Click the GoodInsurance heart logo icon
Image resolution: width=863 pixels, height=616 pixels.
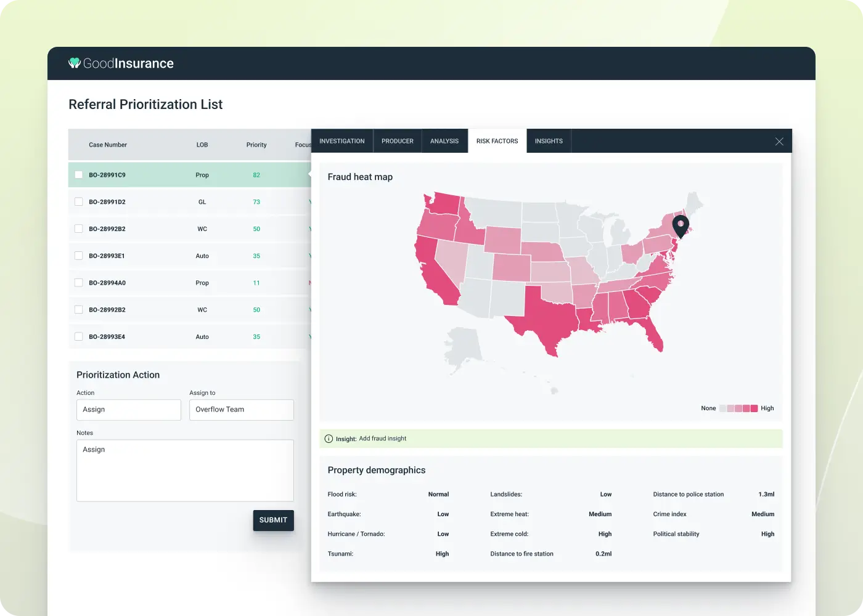[75, 63]
